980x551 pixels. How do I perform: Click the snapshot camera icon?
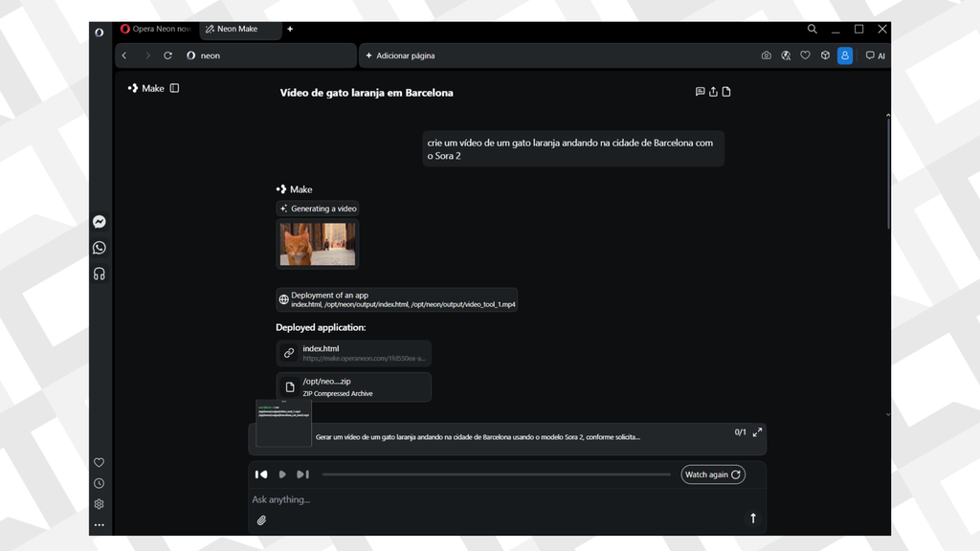[x=766, y=55]
